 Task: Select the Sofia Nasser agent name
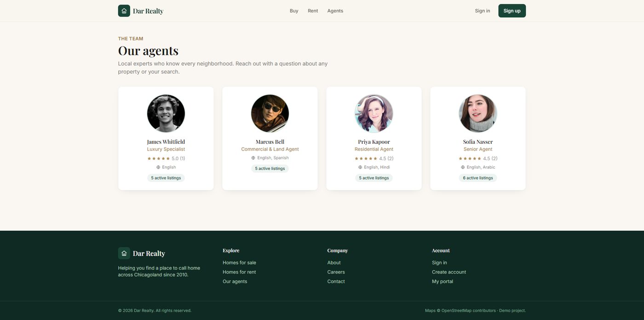(x=478, y=141)
